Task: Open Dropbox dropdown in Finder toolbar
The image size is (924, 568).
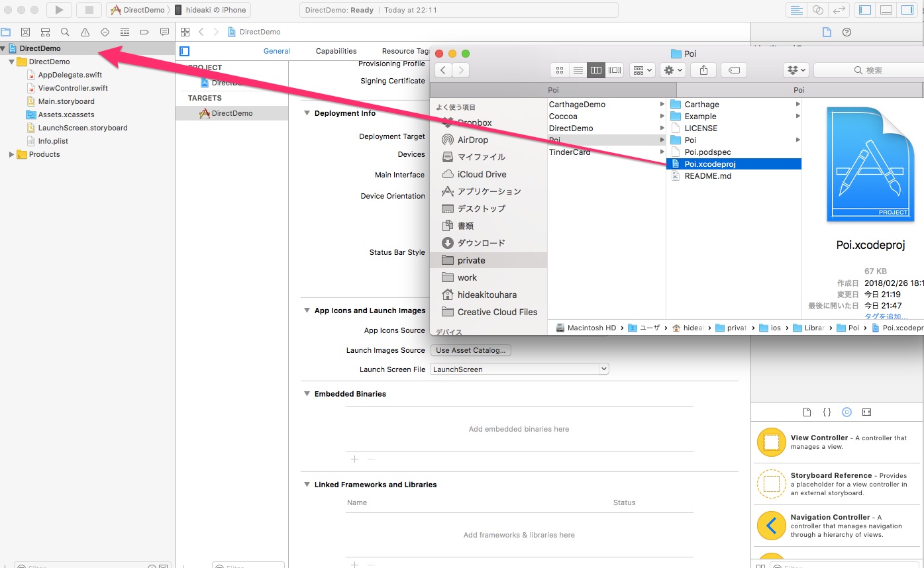Action: point(796,70)
